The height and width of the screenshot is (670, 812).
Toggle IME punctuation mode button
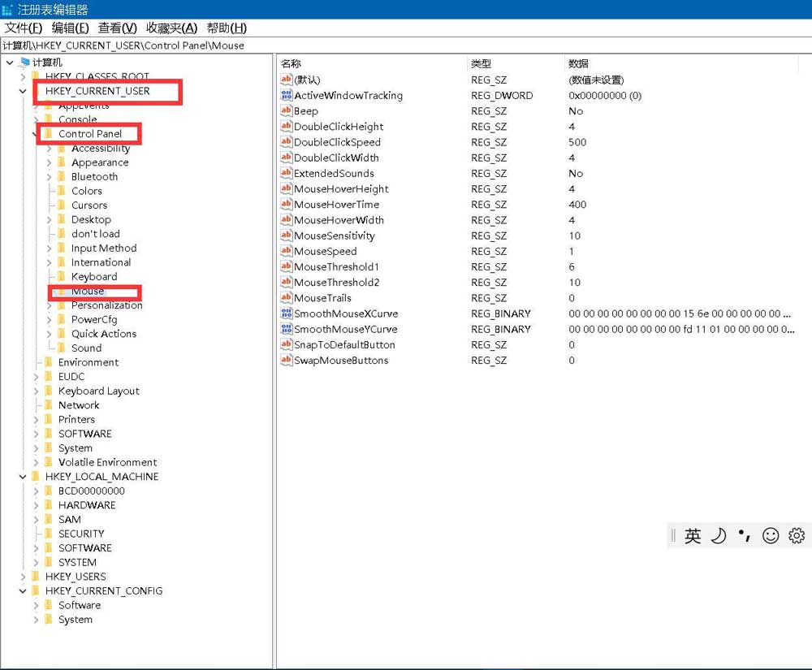pos(744,535)
